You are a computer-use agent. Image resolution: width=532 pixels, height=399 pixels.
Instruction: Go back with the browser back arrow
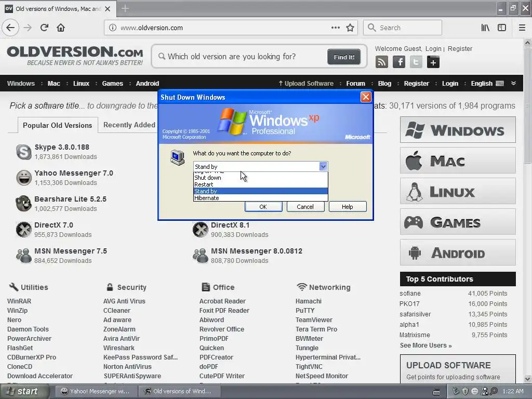(10, 28)
